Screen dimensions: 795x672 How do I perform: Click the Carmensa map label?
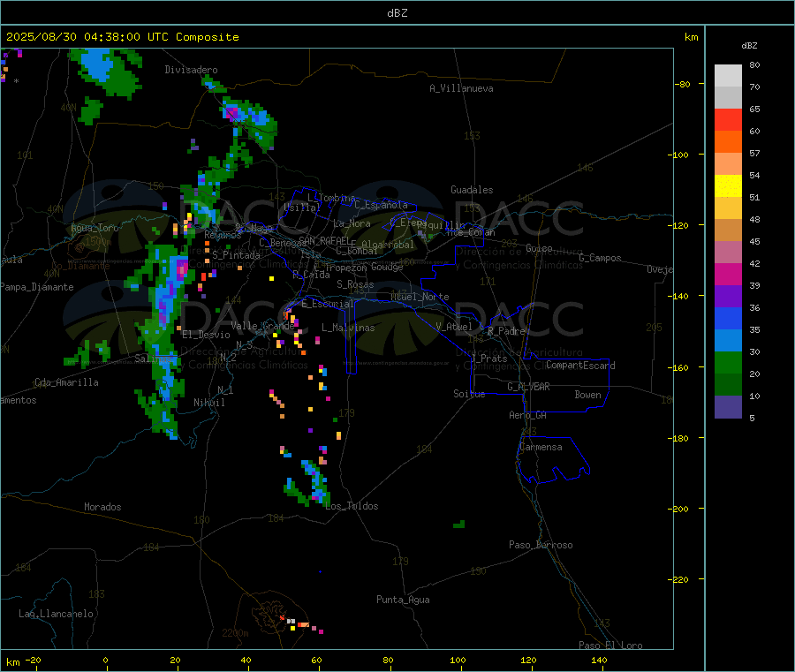pyautogui.click(x=541, y=447)
